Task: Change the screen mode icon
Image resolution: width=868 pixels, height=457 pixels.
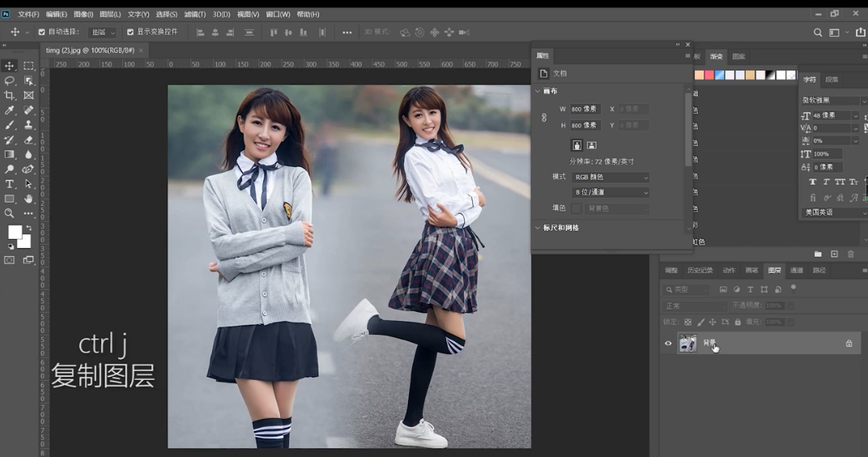Action: [x=29, y=260]
